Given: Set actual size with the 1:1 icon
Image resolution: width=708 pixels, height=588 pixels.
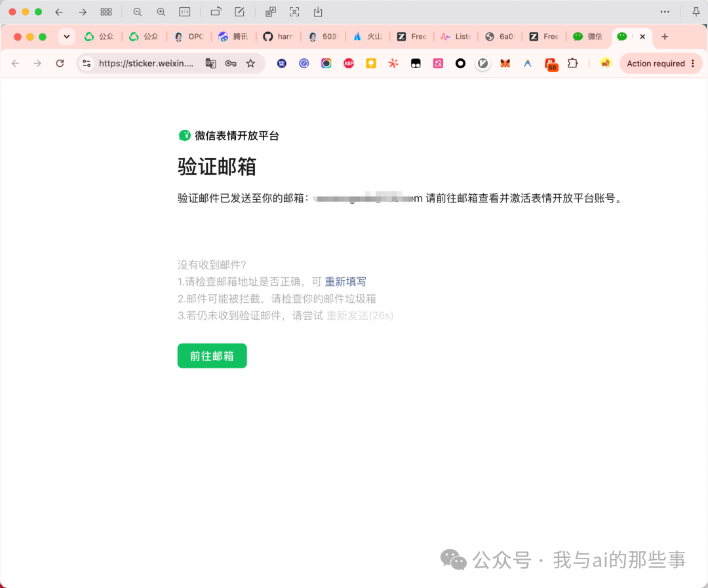Looking at the screenshot, I should coord(185,12).
